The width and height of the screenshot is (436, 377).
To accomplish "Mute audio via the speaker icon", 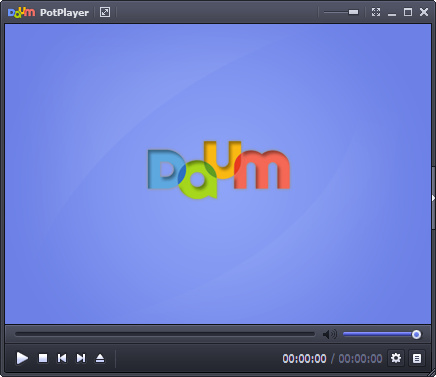I will point(330,334).
